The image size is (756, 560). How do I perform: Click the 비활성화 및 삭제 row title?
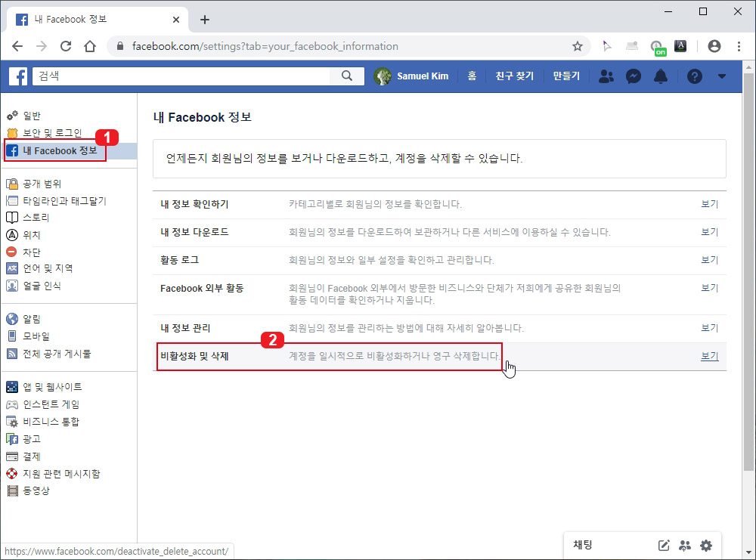tap(194, 356)
